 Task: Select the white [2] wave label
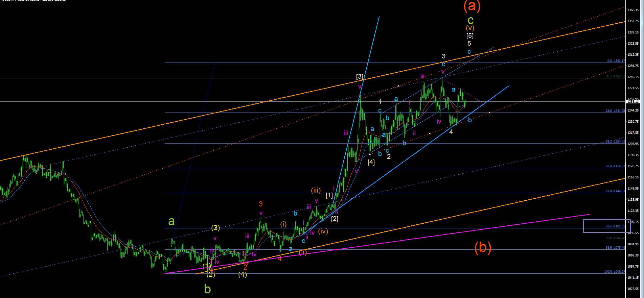[x=335, y=219]
